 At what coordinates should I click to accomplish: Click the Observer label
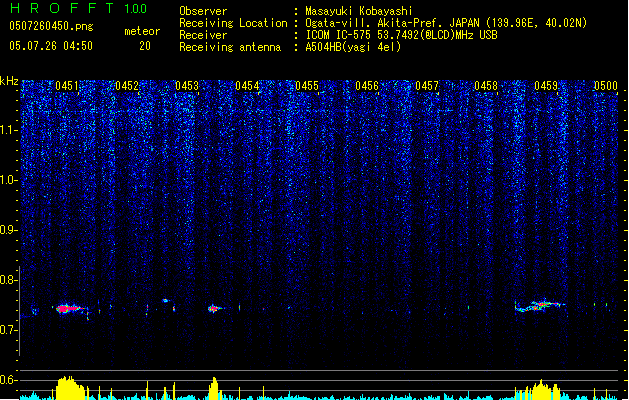tap(203, 11)
